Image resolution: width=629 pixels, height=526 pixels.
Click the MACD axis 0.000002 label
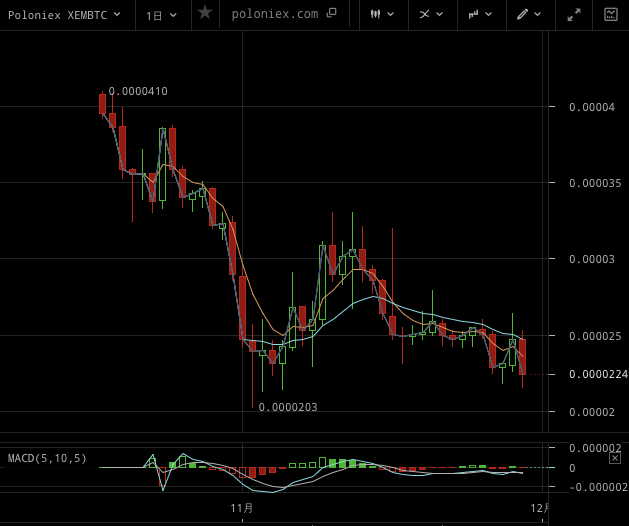click(x=595, y=448)
